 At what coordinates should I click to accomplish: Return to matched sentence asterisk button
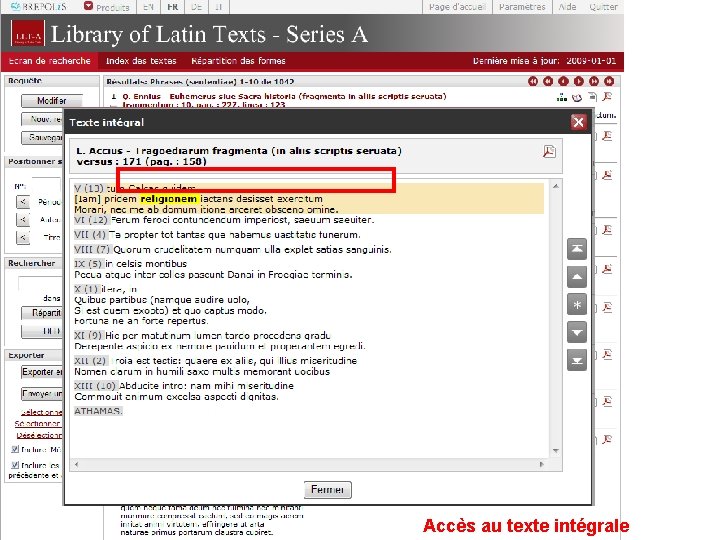(577, 304)
